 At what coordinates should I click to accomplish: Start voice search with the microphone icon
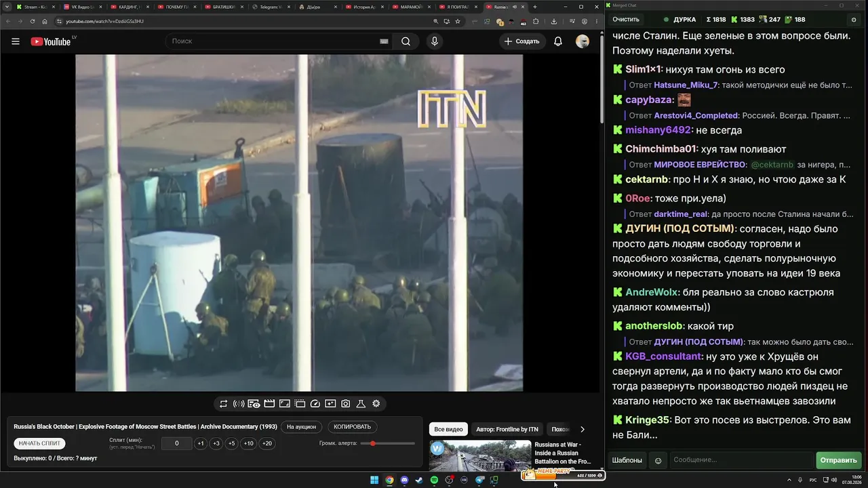point(435,41)
